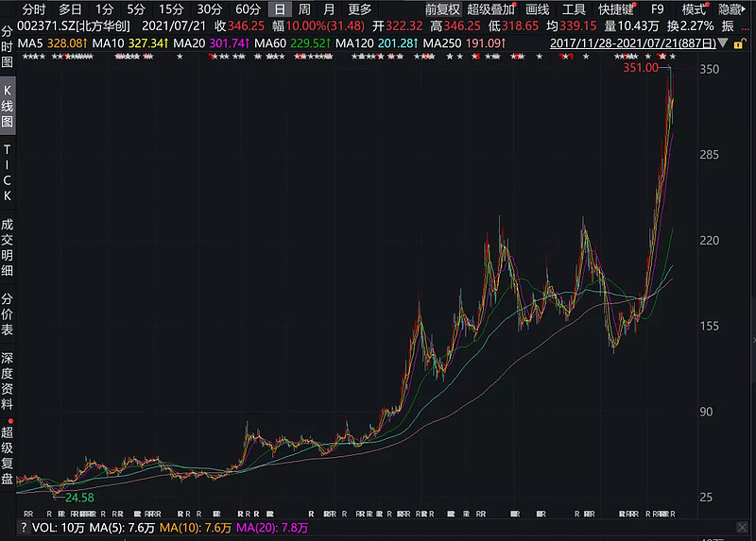Switch to the 分时 time-share tab
This screenshot has width=756, height=541.
(x=34, y=9)
